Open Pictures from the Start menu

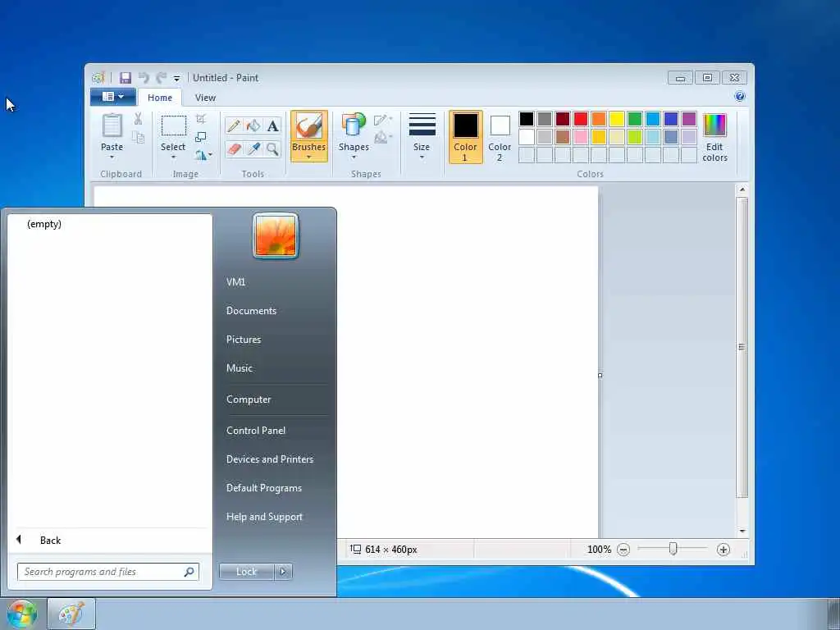(244, 340)
